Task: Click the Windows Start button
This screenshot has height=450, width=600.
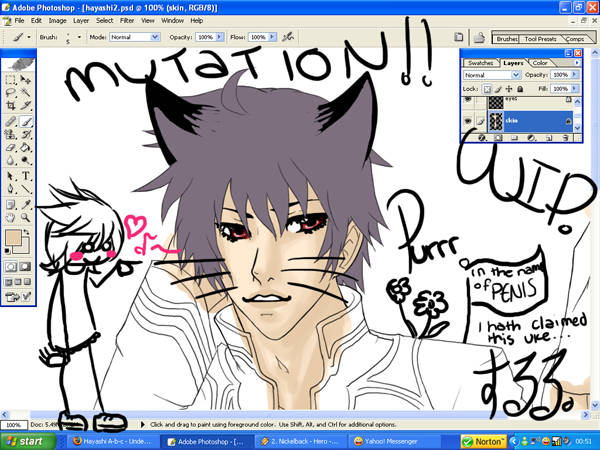Action: point(24,440)
